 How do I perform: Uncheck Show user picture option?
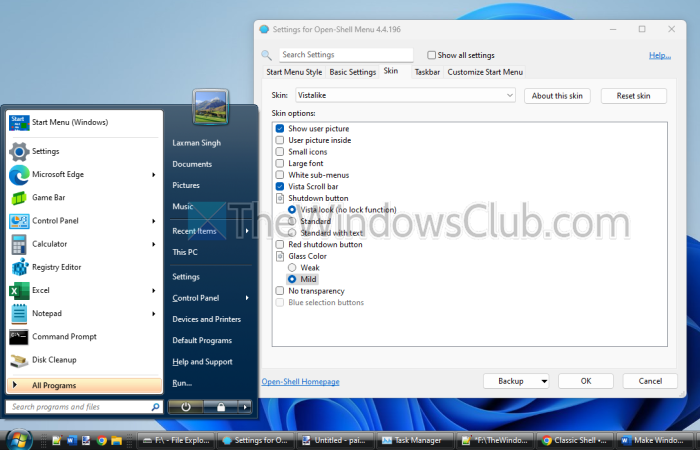click(x=280, y=129)
